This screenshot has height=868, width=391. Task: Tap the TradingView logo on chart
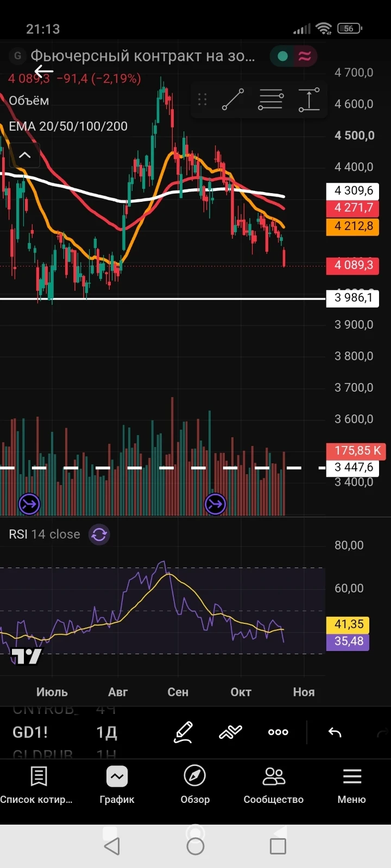click(x=26, y=656)
